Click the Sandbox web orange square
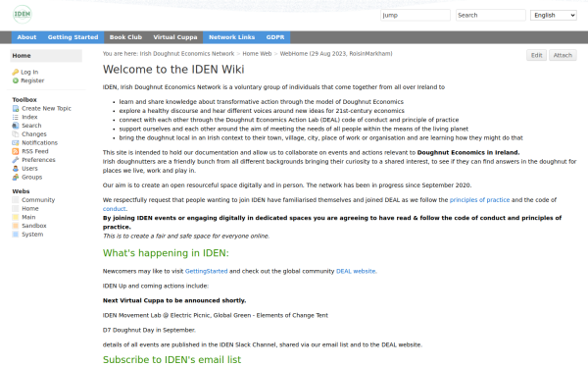 pyautogui.click(x=16, y=226)
